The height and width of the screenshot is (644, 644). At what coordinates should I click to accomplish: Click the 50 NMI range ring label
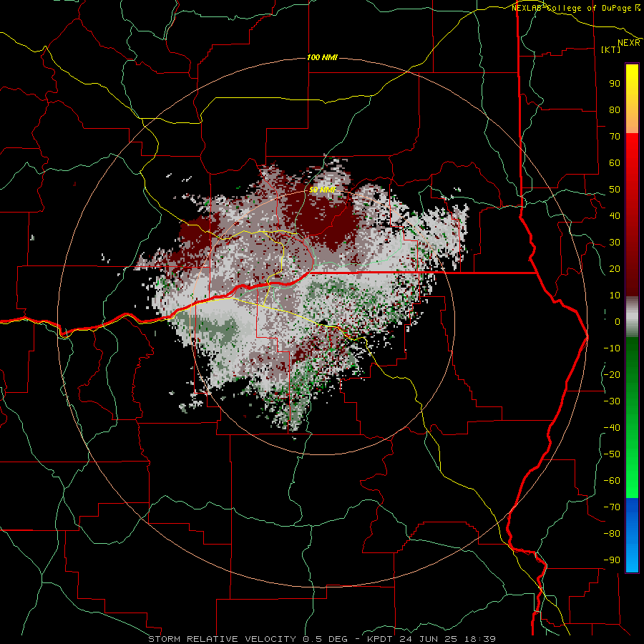coord(323,190)
